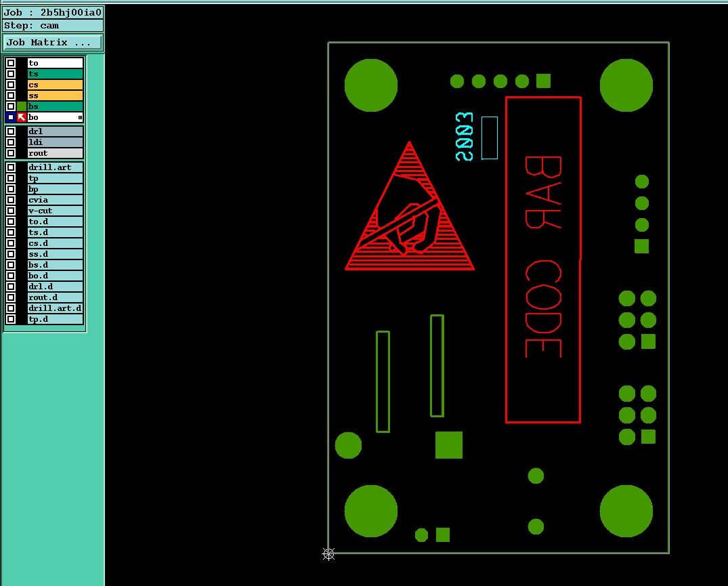Toggle the checkbox for layer ss
Viewport: 728px width, 586px height.
point(11,96)
